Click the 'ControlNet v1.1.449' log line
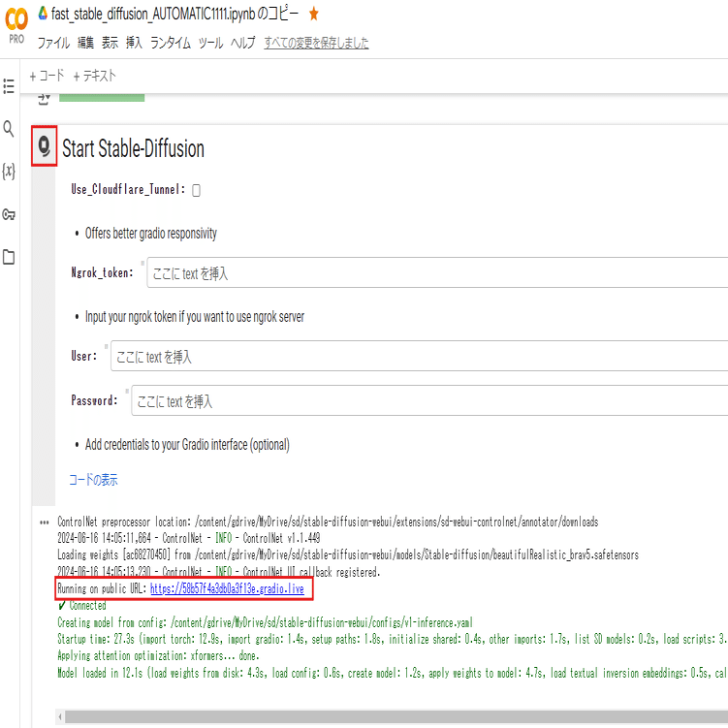This screenshot has height=728, width=728. point(188,538)
